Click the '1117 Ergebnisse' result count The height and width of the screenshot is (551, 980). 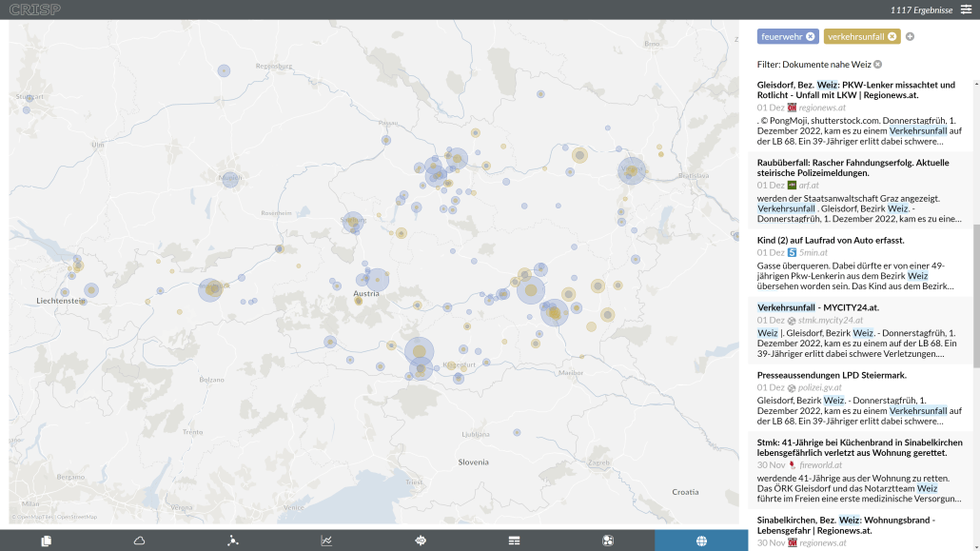(921, 10)
